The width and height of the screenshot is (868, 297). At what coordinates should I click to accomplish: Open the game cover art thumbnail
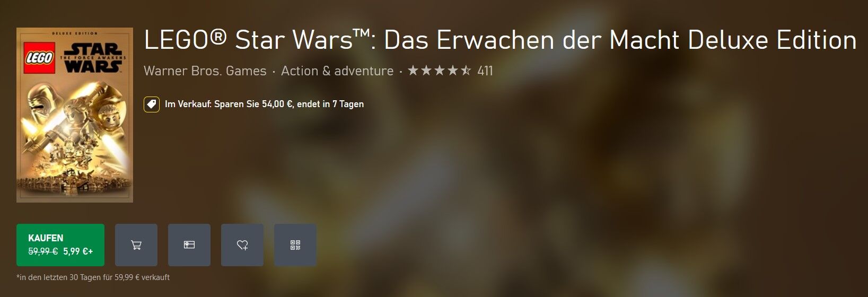tap(75, 115)
